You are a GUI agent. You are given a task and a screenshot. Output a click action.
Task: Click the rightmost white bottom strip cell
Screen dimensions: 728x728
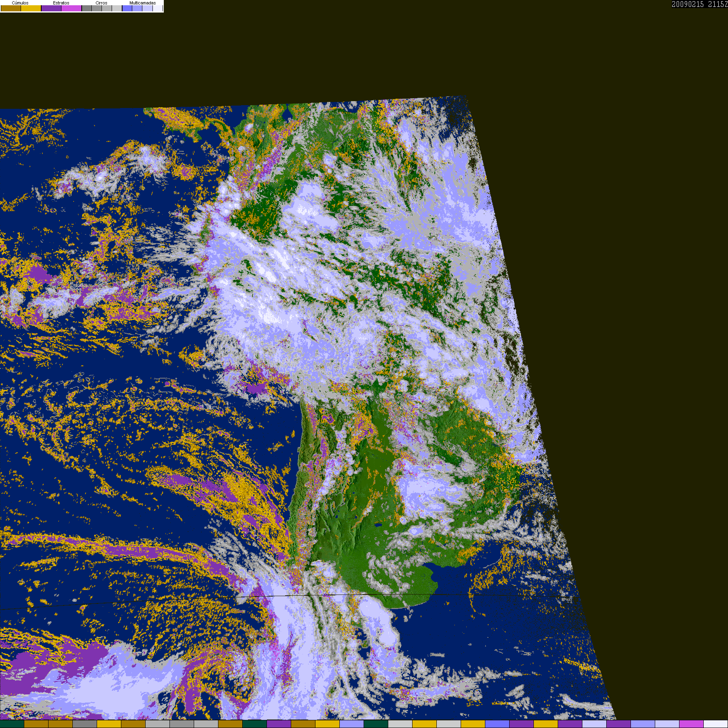pyautogui.click(x=715, y=724)
